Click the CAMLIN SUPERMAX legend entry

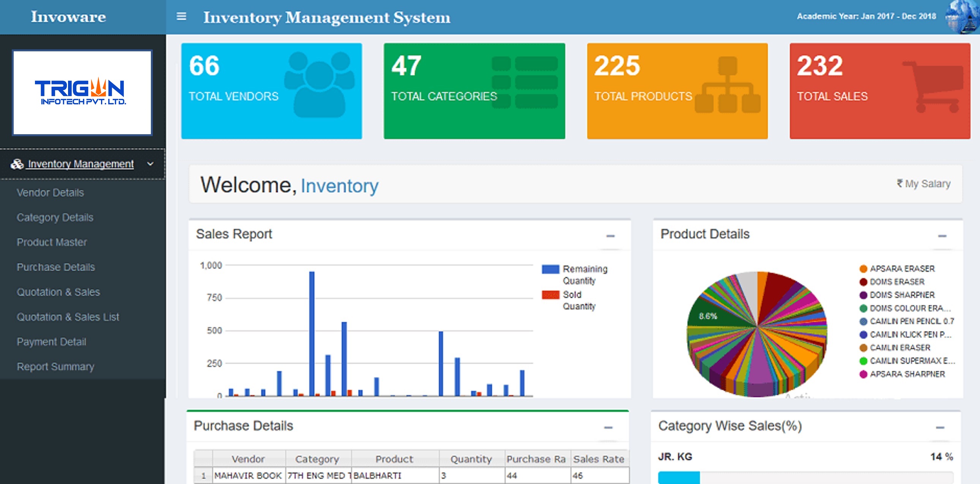[907, 361]
